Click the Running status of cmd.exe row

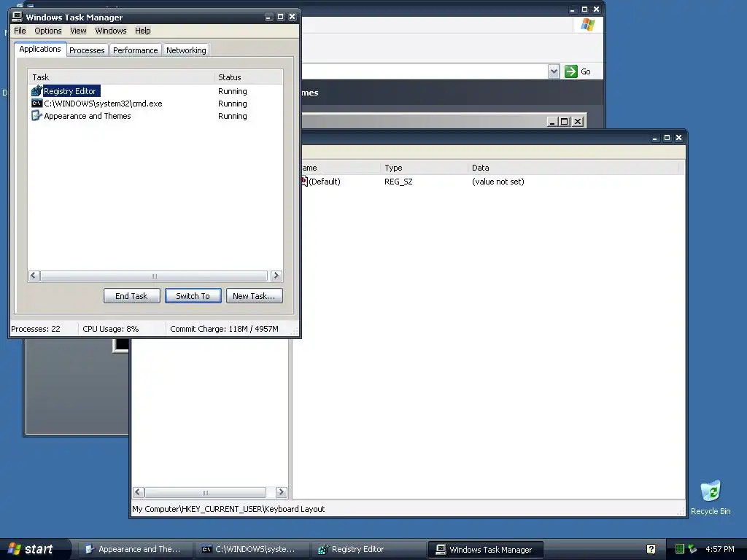(233, 104)
